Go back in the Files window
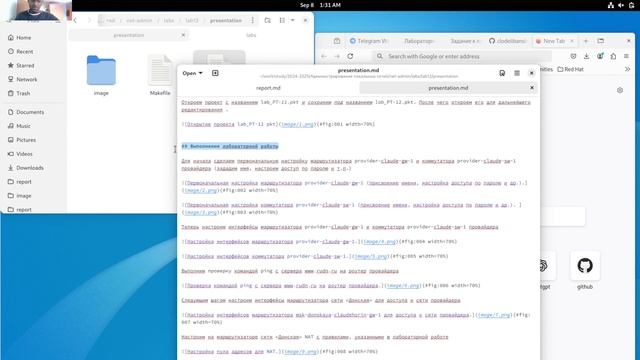Viewport: 640px width, 360px height. [75, 20]
